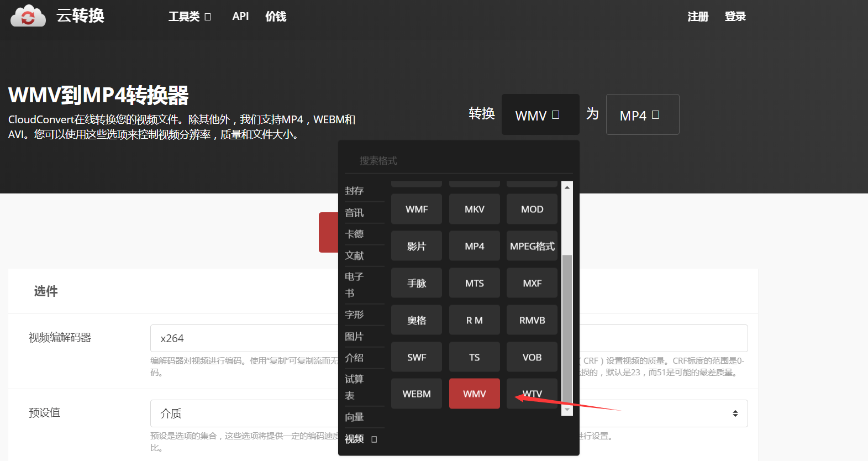Select the 封存 archive category
The height and width of the screenshot is (461, 868).
(x=354, y=191)
